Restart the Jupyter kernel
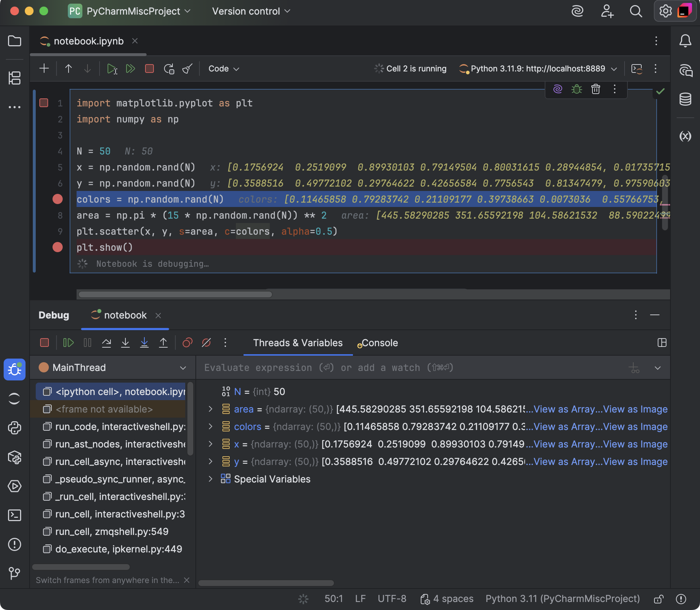The height and width of the screenshot is (610, 700). tap(169, 69)
